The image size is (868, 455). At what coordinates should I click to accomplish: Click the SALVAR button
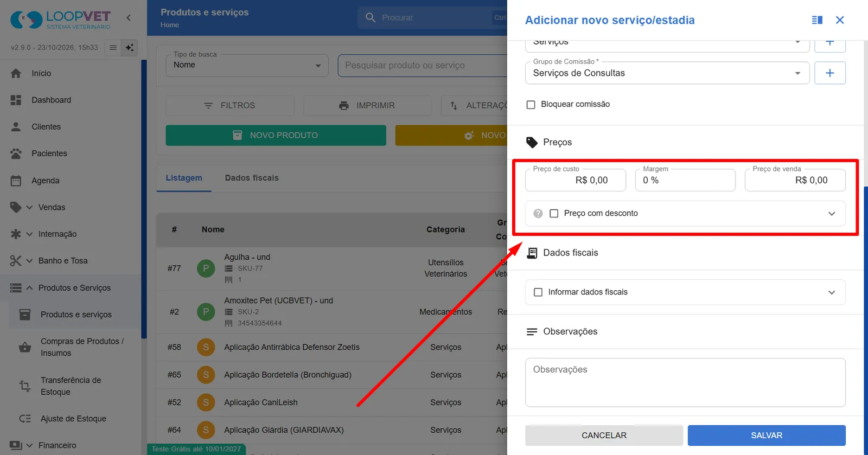click(x=767, y=435)
